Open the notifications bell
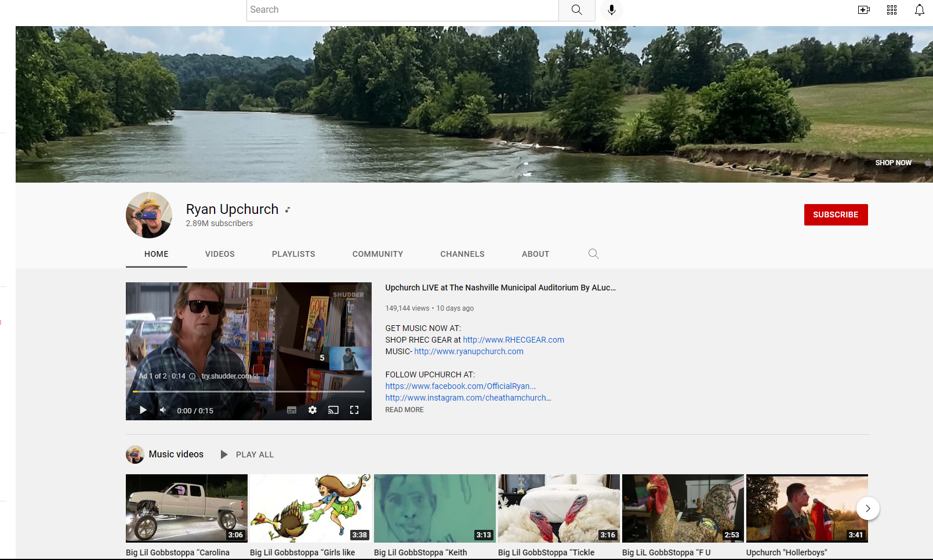Screen dimensions: 933x560 click(x=919, y=10)
